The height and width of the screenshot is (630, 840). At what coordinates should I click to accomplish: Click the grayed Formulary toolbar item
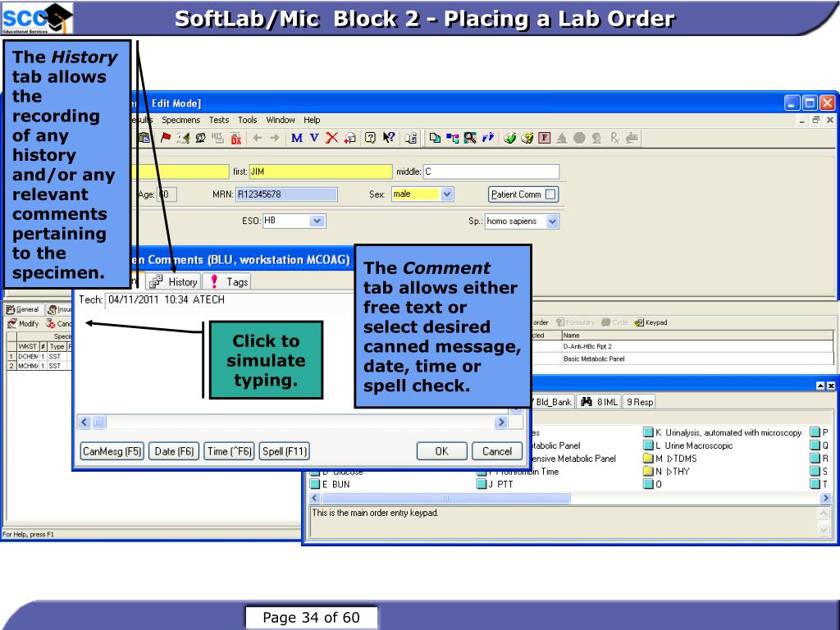[575, 322]
